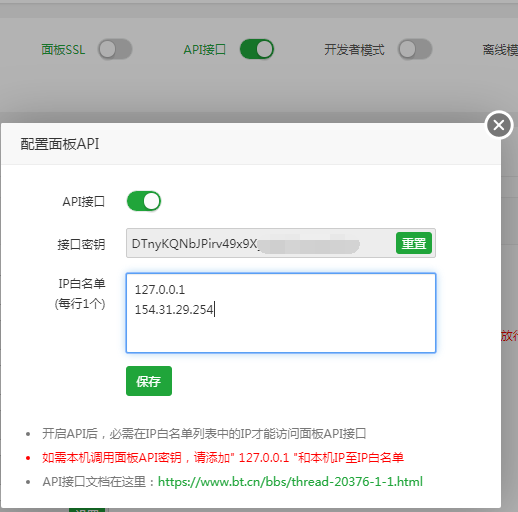The image size is (518, 512).
Task: Click the partially visible 离线模式 label
Action: tap(500, 50)
